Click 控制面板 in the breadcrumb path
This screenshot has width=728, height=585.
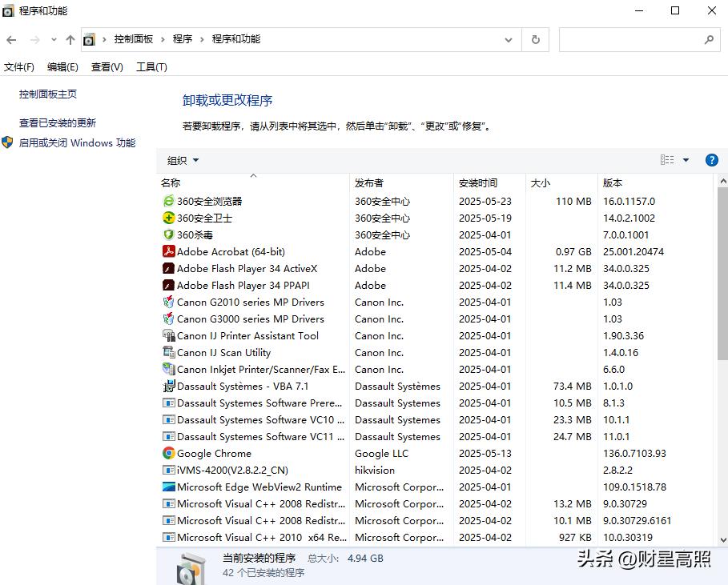134,39
